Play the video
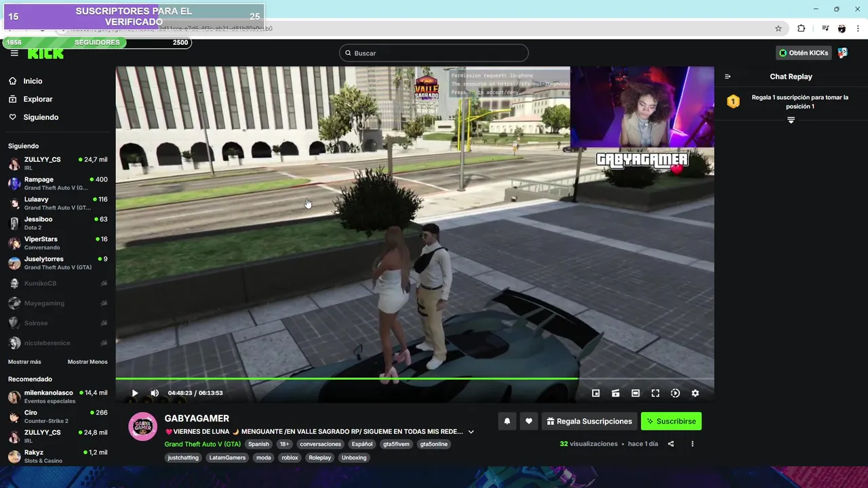The height and width of the screenshot is (488, 868). click(135, 393)
